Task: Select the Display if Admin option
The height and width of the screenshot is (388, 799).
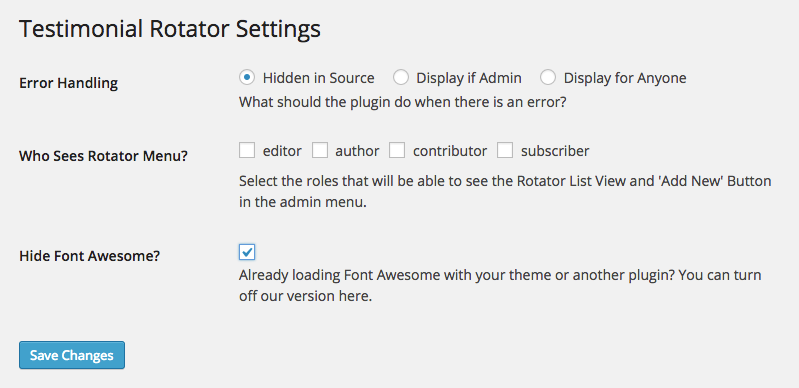Action: pyautogui.click(x=401, y=78)
